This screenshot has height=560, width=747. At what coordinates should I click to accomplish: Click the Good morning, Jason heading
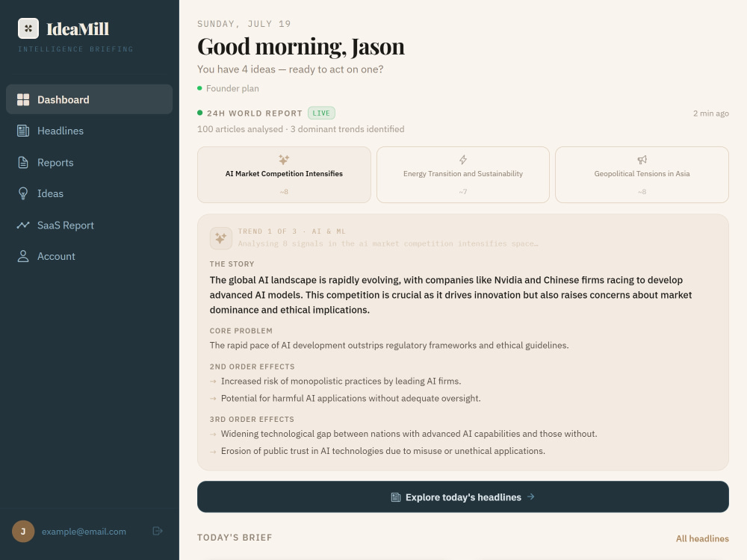click(301, 46)
